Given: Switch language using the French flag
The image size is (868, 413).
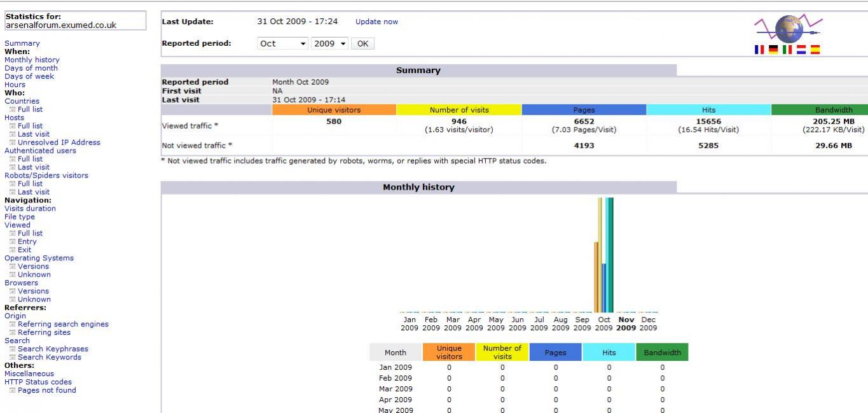Looking at the screenshot, I should coord(759,50).
